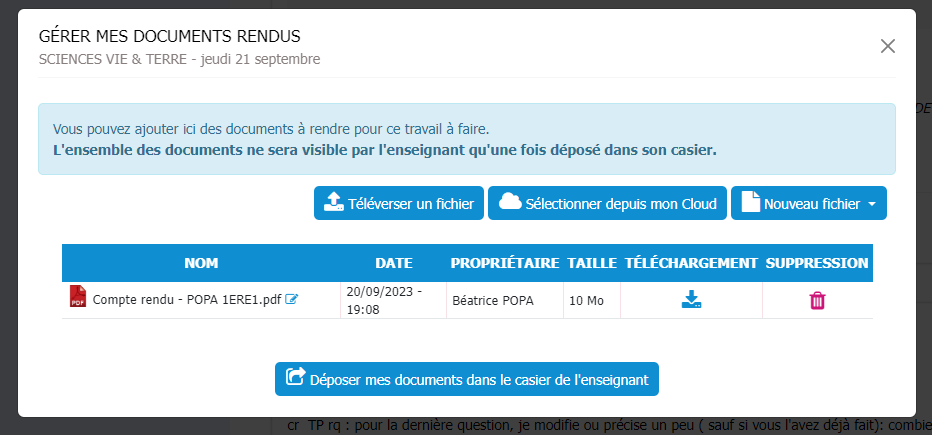Click the upload icon in Téléverser un fichier
The width and height of the screenshot is (932, 435).
333,203
